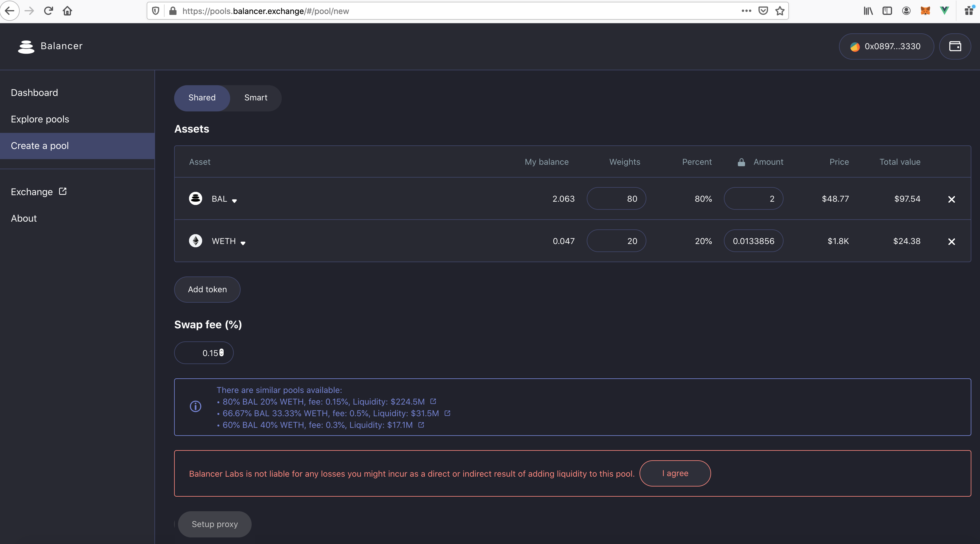Image resolution: width=980 pixels, height=544 pixels.
Task: Edit the BAL weight field
Action: 616,199
